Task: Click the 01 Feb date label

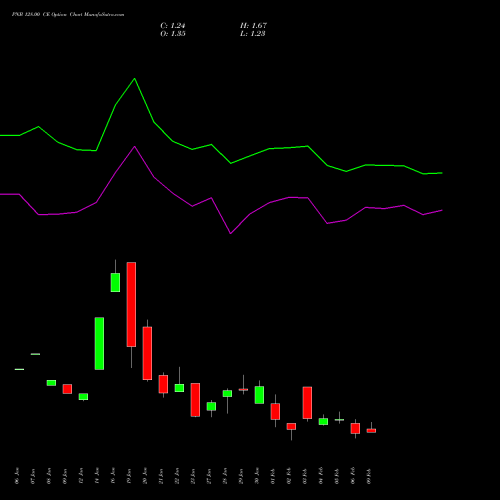Action: pyautogui.click(x=273, y=476)
